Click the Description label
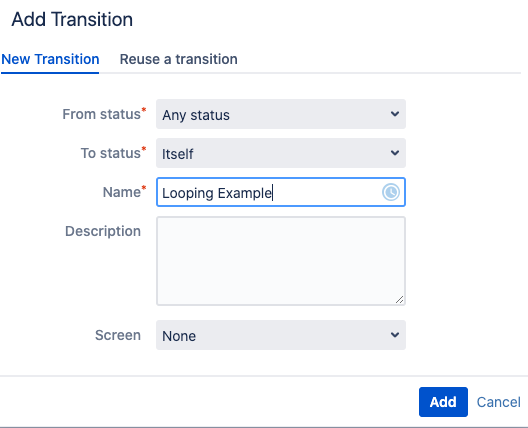 pos(103,231)
